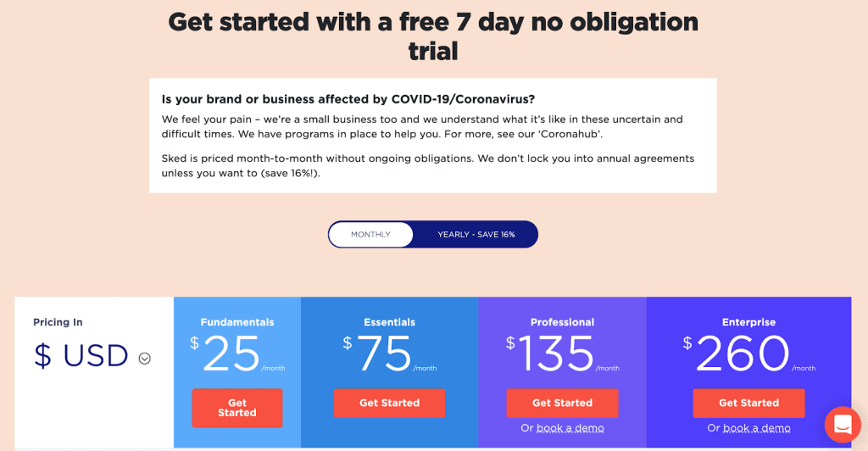Click the $25 per month price

[237, 354]
